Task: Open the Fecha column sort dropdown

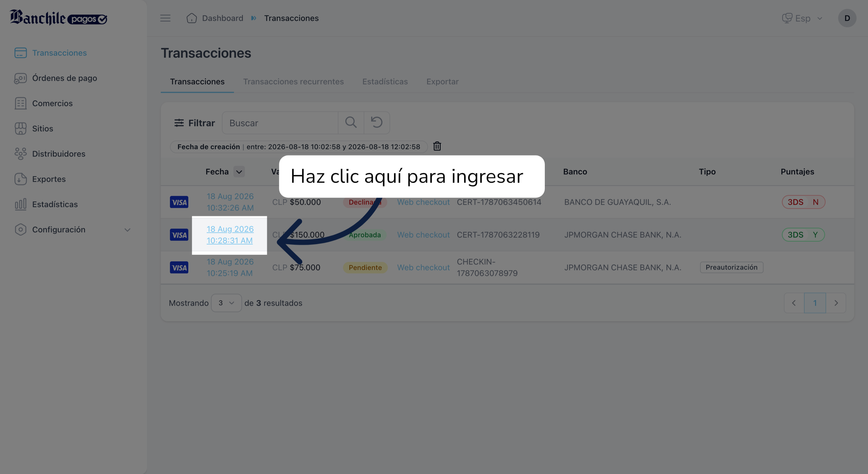Action: [x=239, y=172]
